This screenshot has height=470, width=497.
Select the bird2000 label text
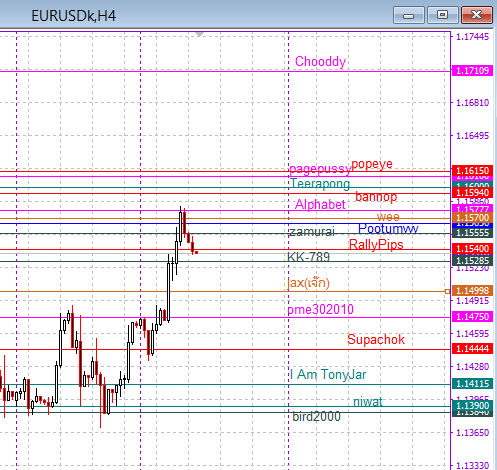[316, 416]
